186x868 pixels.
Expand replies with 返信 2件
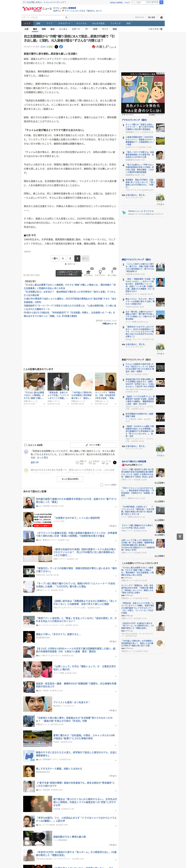pos(35,462)
